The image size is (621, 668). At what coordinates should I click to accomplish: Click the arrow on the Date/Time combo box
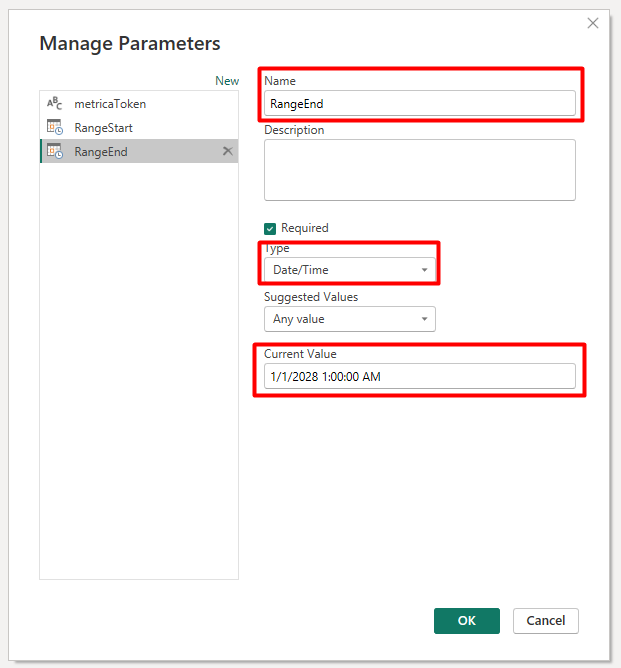coord(424,270)
